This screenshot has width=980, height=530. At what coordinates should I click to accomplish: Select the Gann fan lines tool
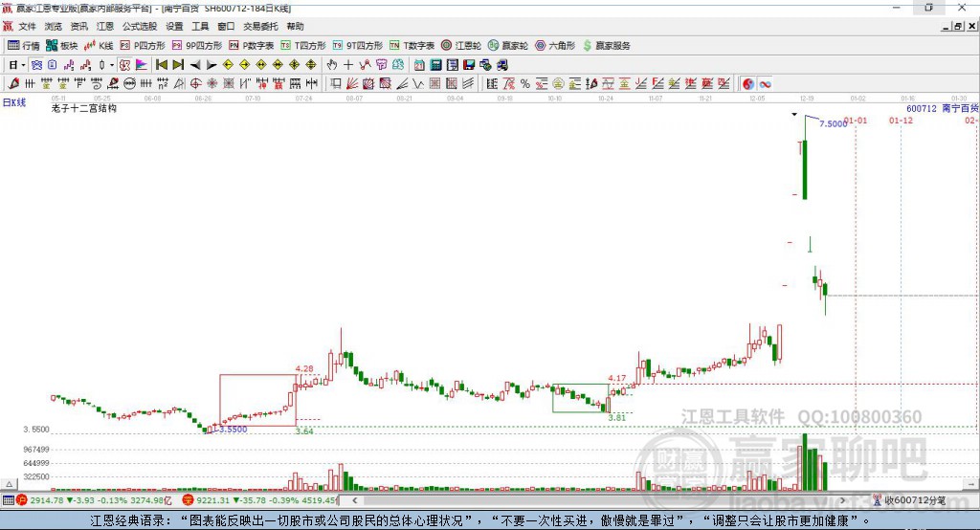pyautogui.click(x=352, y=84)
